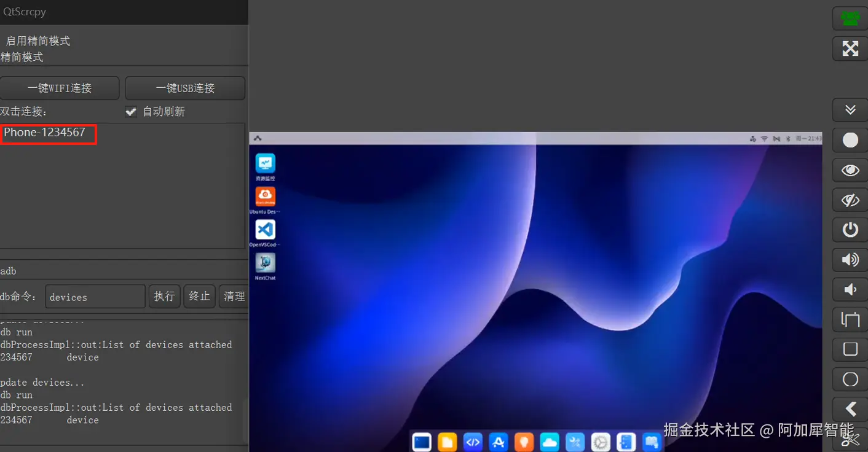Open the settings gear icon in the dock
This screenshot has width=868, height=452.
point(601,442)
